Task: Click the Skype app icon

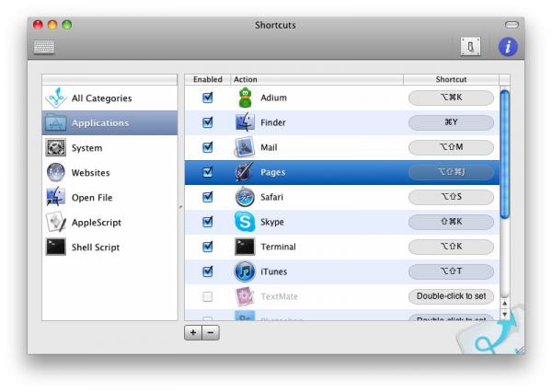Action: 245,222
